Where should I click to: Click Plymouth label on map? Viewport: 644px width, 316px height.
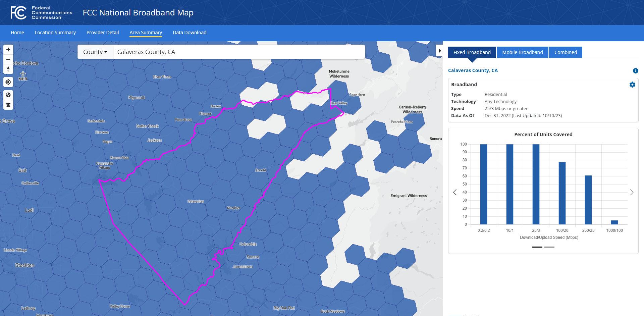[137, 98]
